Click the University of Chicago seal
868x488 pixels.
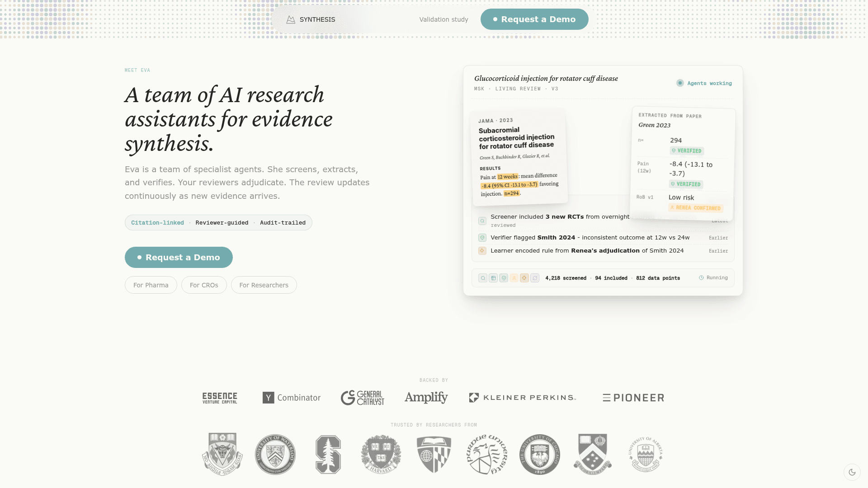click(x=540, y=455)
